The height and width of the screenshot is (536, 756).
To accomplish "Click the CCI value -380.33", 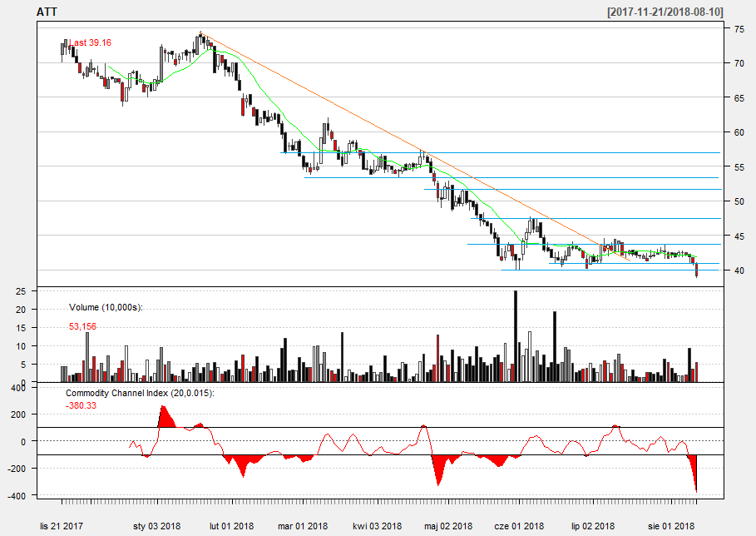I will [81, 405].
